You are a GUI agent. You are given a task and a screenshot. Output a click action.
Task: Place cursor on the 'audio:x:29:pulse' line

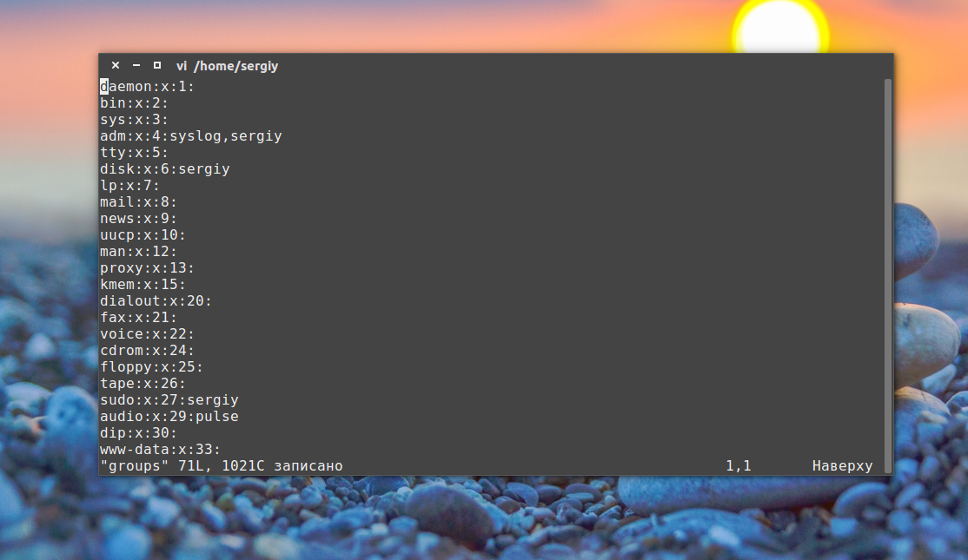(x=169, y=416)
